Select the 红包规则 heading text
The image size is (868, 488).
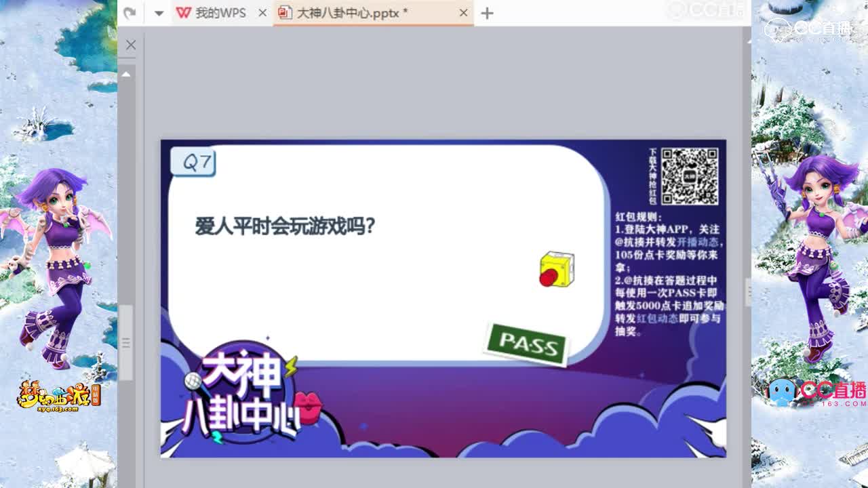coord(637,217)
